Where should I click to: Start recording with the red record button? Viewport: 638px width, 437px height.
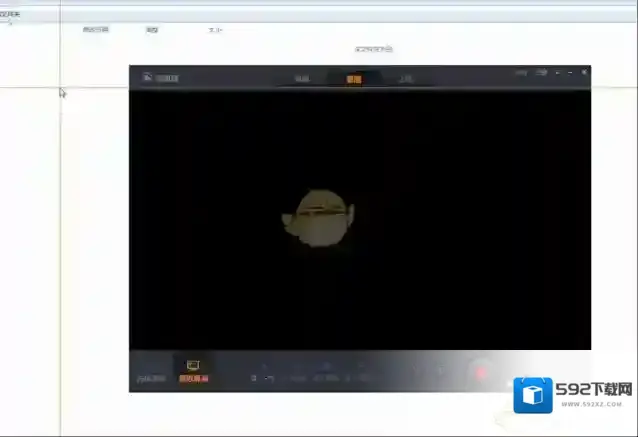(x=480, y=373)
